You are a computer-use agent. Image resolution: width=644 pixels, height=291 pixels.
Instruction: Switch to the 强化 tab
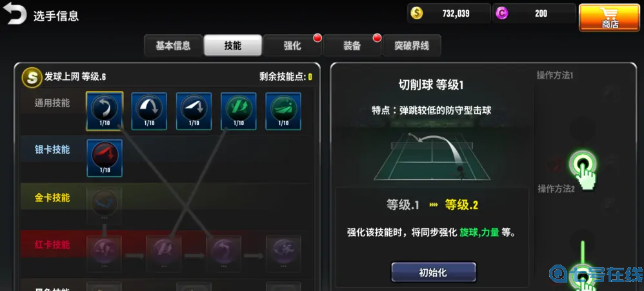point(292,45)
